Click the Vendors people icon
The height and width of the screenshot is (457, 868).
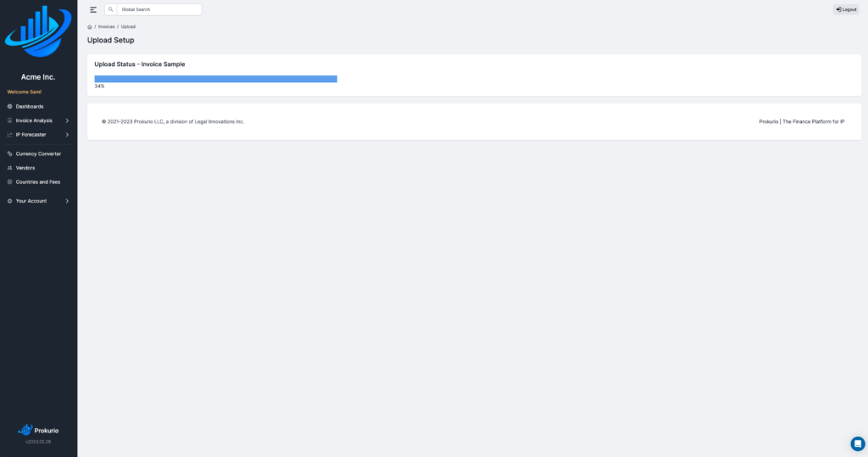point(9,168)
